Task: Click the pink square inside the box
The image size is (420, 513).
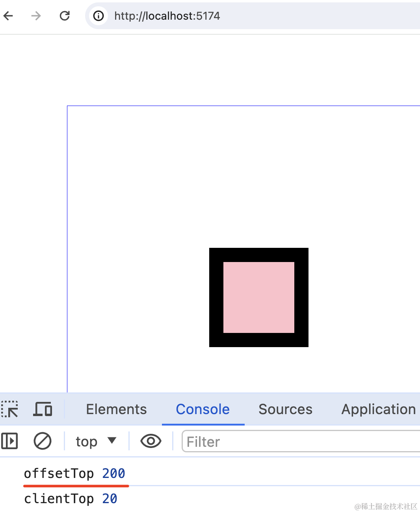Action: tap(258, 297)
